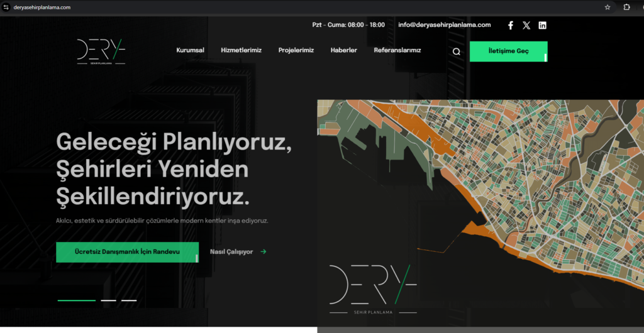This screenshot has height=333, width=644.
Task: Open the Kurumsal menu
Action: [x=190, y=50]
